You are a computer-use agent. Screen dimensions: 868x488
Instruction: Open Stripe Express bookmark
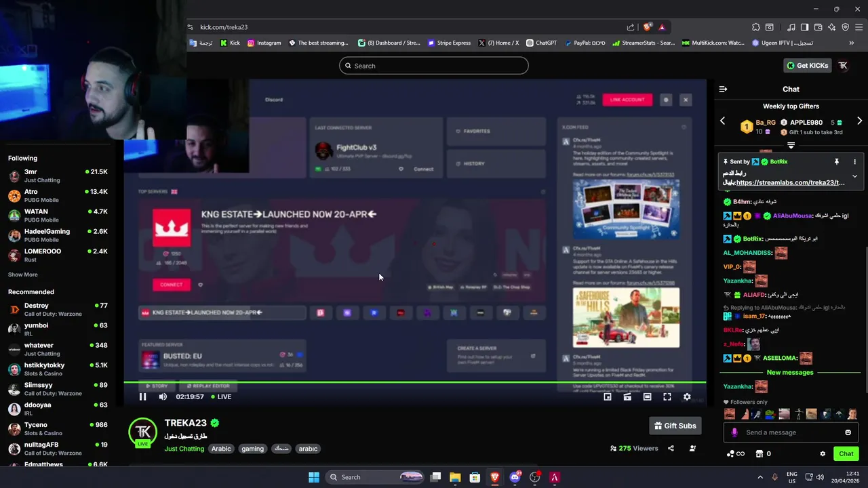pyautogui.click(x=449, y=43)
